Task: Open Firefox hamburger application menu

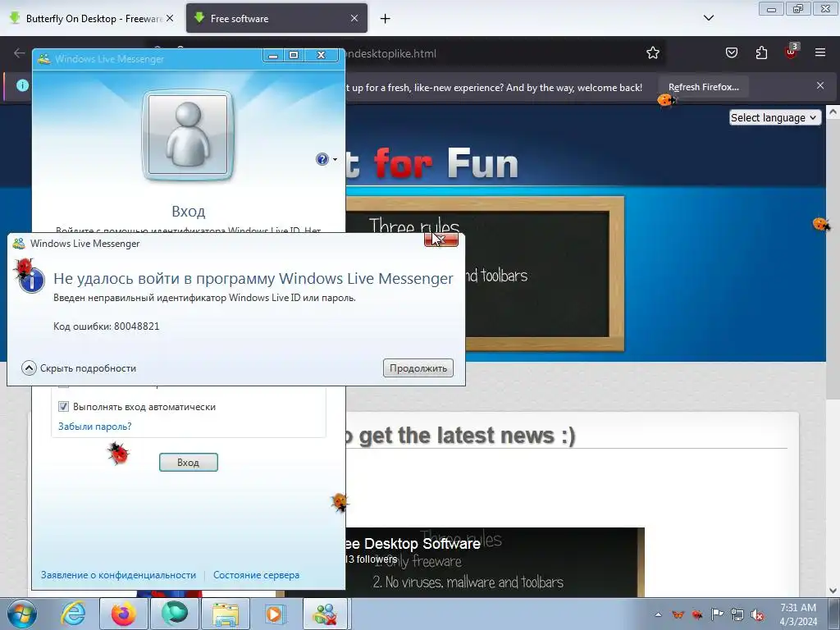Action: (820, 52)
